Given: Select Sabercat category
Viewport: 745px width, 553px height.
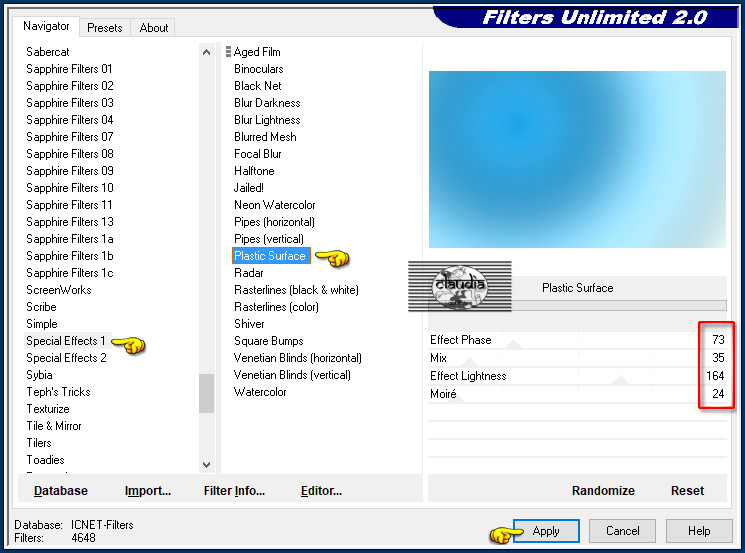Looking at the screenshot, I should point(48,52).
